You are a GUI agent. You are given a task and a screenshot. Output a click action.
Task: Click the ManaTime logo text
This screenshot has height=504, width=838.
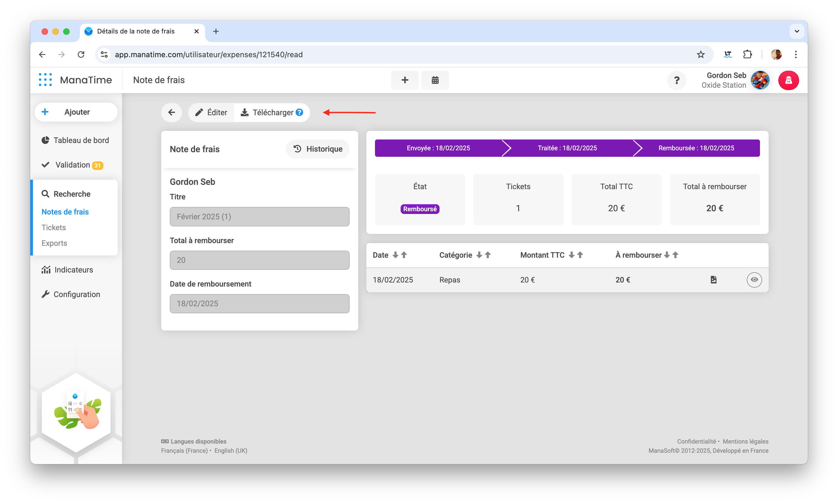point(86,80)
